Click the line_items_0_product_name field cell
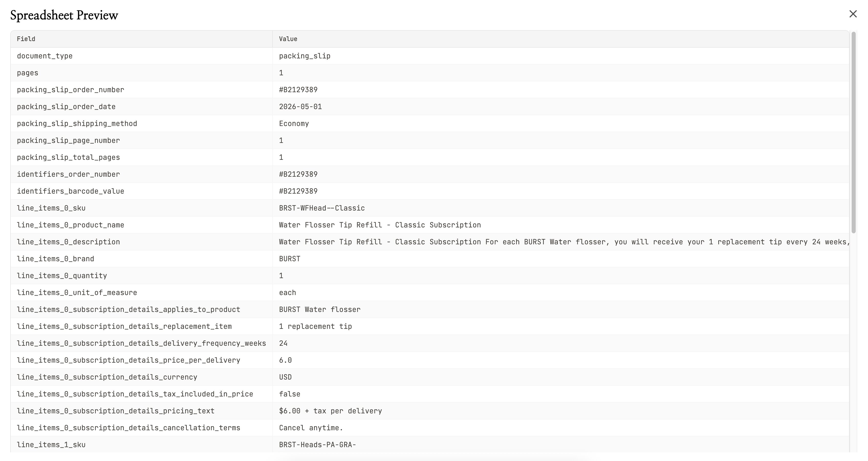 (142, 225)
